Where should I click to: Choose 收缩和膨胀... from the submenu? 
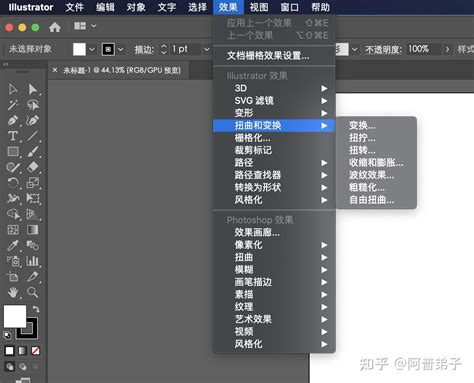376,163
